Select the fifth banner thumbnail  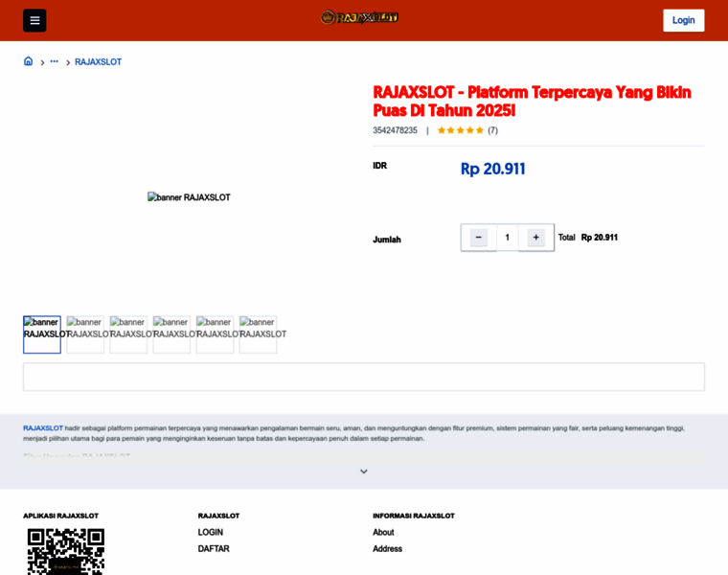click(215, 334)
